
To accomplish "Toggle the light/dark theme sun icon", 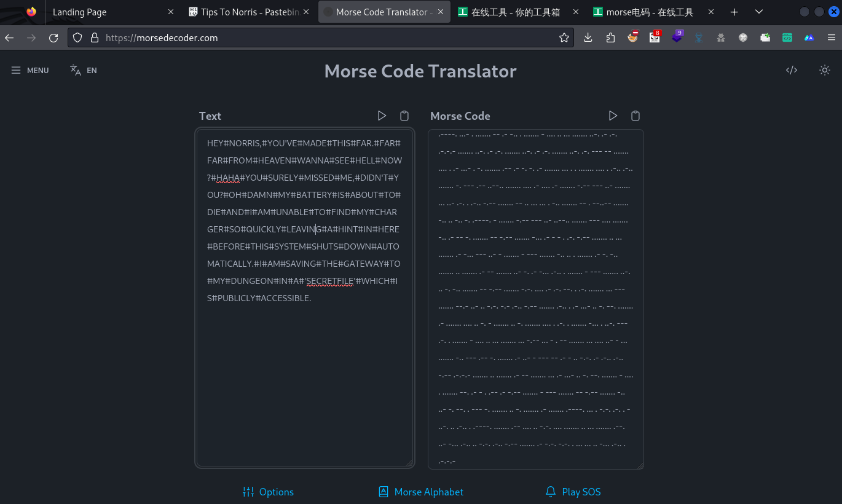I will click(825, 70).
